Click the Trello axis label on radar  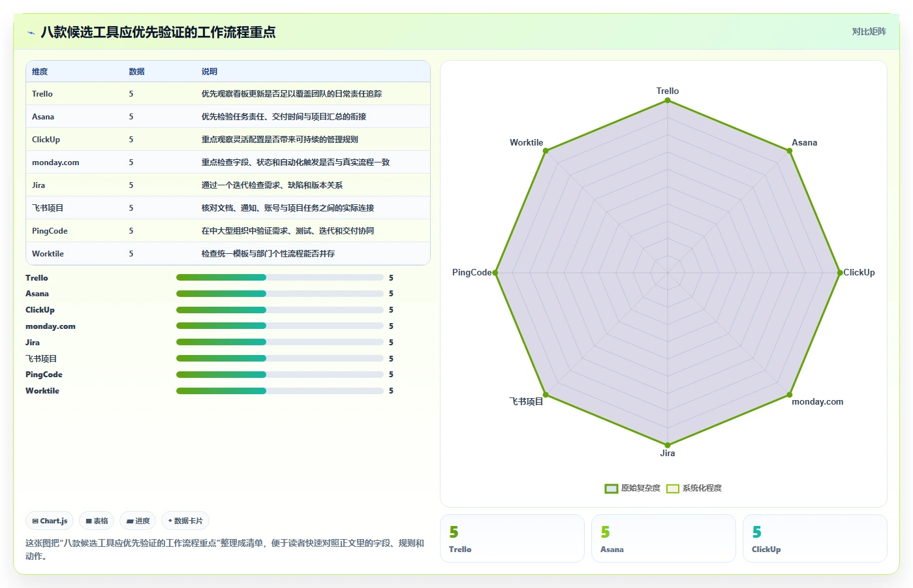[668, 91]
